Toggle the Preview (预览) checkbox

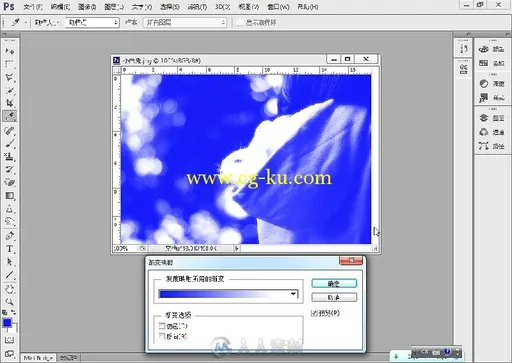[x=314, y=313]
